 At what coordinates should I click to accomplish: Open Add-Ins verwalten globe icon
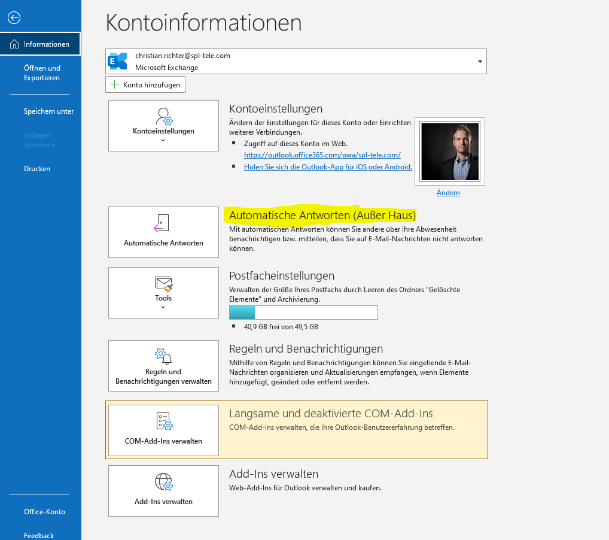tap(164, 482)
